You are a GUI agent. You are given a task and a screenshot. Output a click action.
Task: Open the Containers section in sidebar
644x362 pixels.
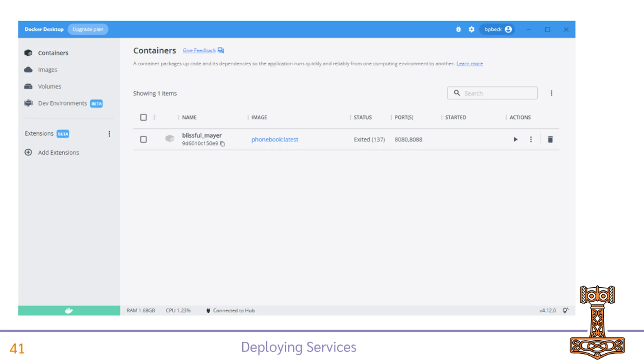click(x=53, y=53)
